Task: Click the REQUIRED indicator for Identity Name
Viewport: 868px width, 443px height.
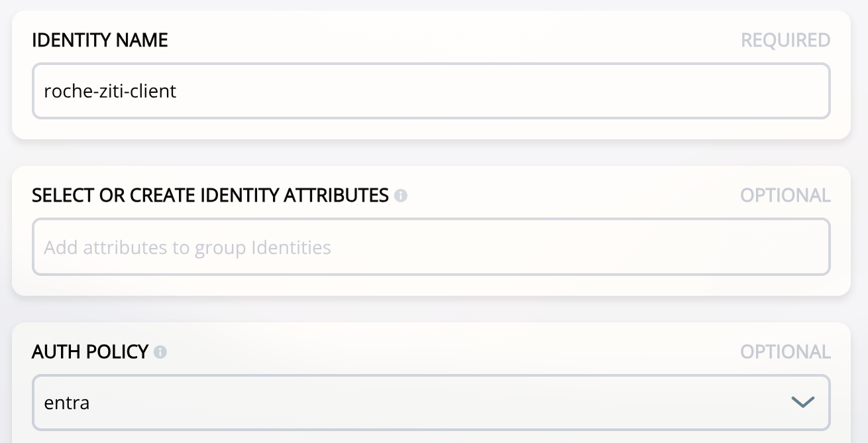Action: (785, 40)
